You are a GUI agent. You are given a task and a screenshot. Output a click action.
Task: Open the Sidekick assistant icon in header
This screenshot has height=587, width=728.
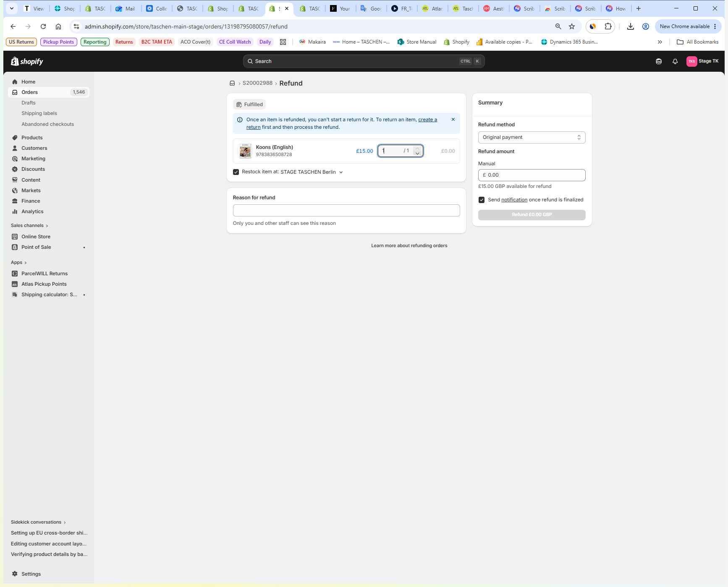[659, 61]
